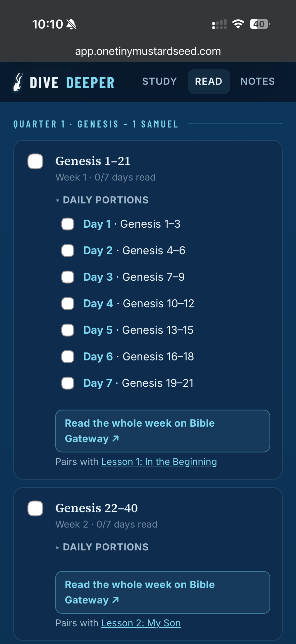Mark Day 1 Genesis 1–3 as read
This screenshot has height=644, width=296.
pyautogui.click(x=68, y=224)
